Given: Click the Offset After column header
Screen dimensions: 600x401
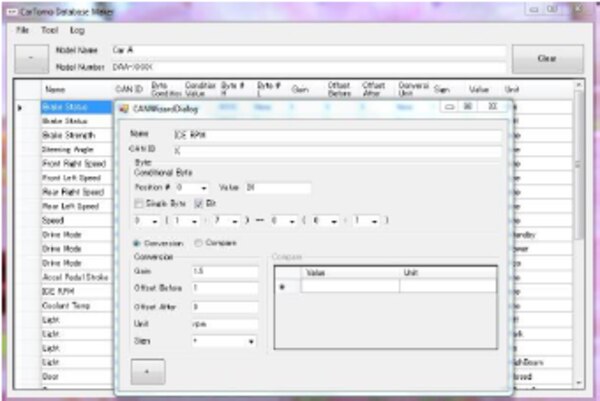Looking at the screenshot, I should click(374, 90).
